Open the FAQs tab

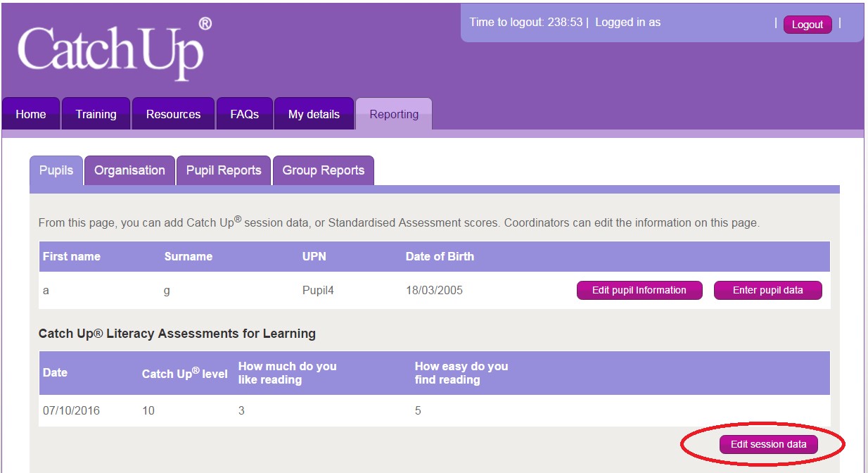244,114
